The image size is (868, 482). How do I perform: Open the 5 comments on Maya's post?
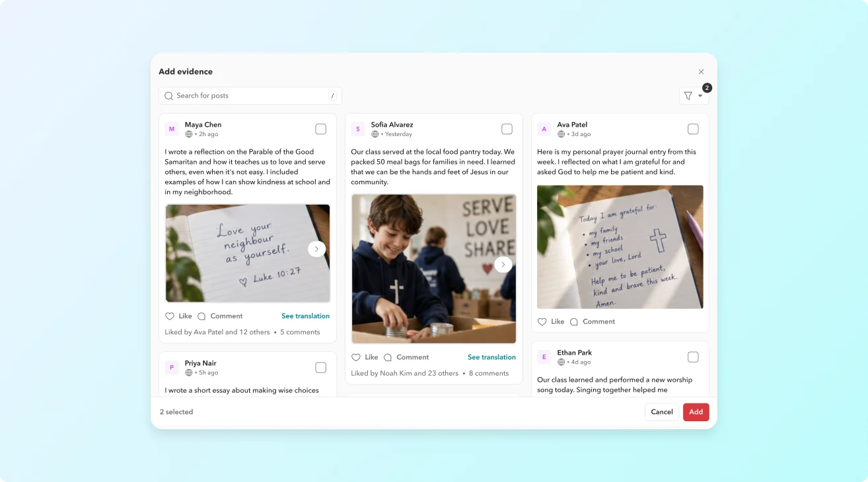coord(300,332)
